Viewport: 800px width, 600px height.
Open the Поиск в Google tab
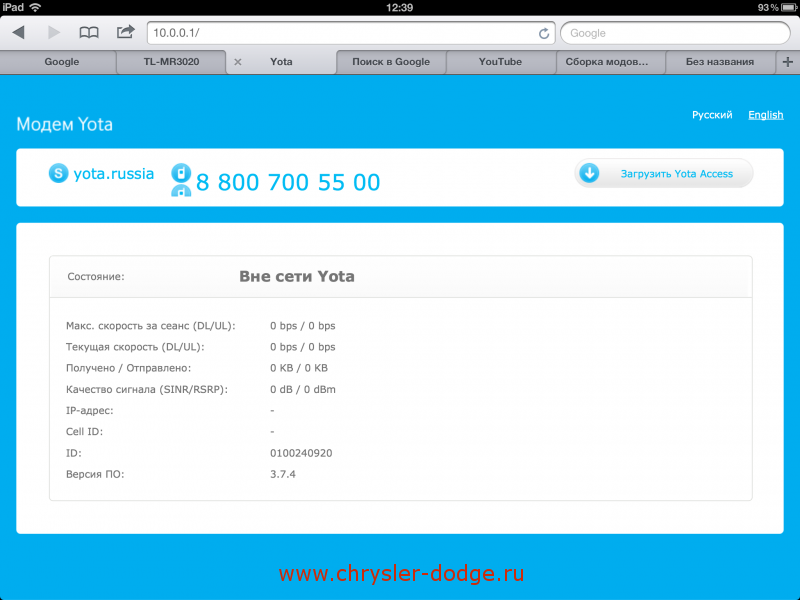click(391, 62)
